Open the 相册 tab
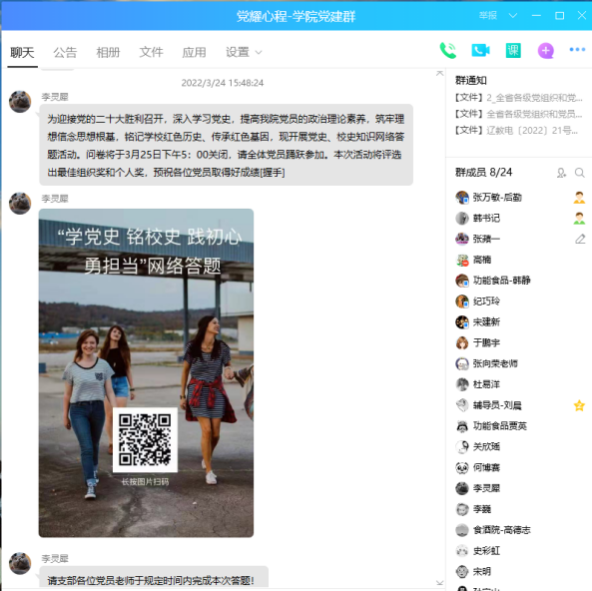The image size is (592, 591). coord(108,52)
